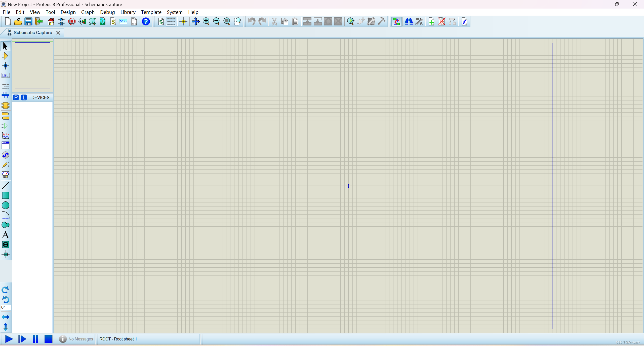Activate the Terminals mode tool
Viewport: 644px width, 346px height.
pyautogui.click(x=5, y=116)
